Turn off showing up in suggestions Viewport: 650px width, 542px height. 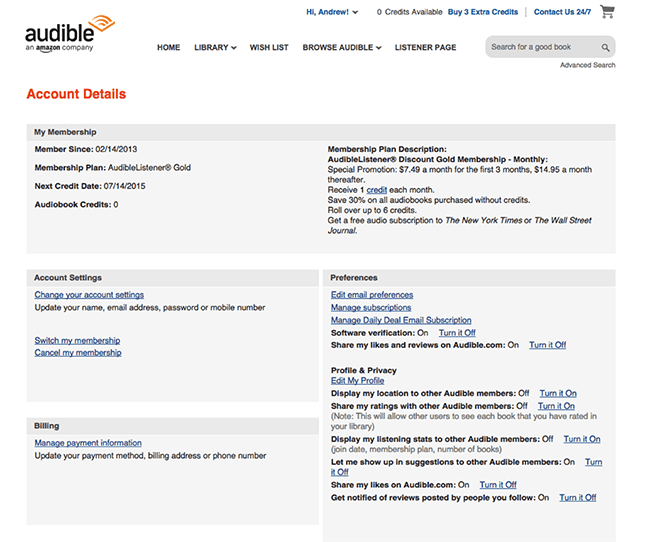click(x=593, y=462)
